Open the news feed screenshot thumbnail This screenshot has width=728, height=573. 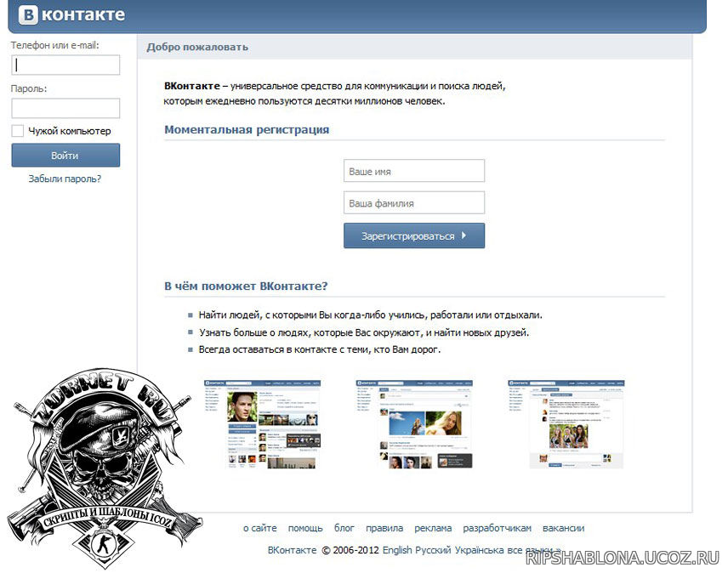pos(415,424)
